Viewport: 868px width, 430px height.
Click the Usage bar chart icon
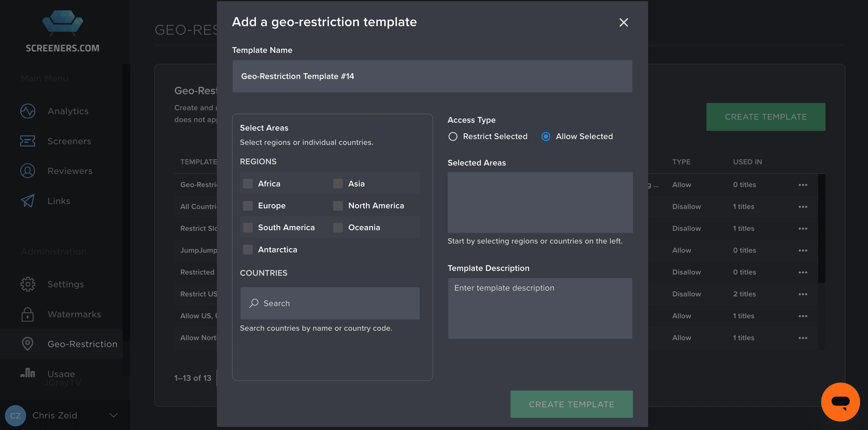point(28,373)
